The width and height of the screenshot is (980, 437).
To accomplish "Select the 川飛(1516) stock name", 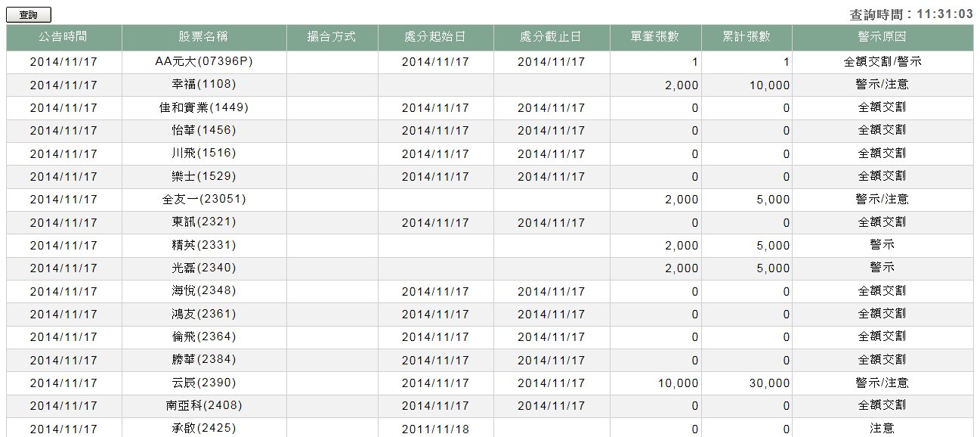I will click(x=204, y=153).
